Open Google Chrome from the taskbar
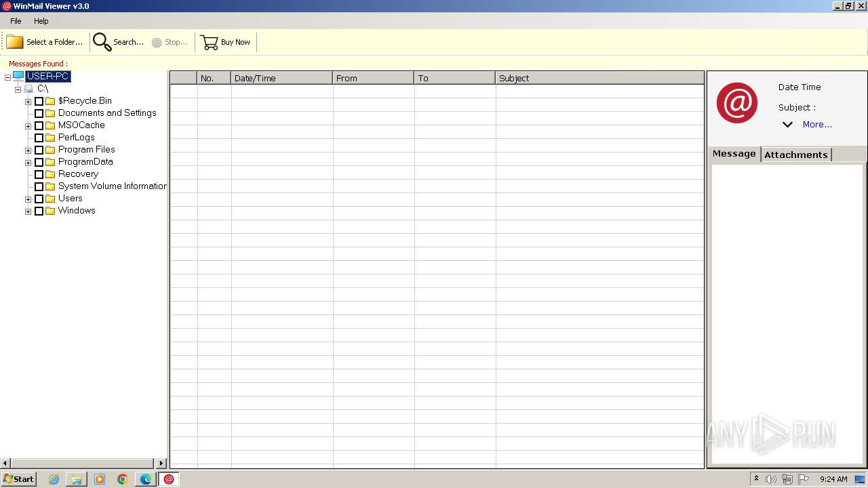 pos(123,479)
